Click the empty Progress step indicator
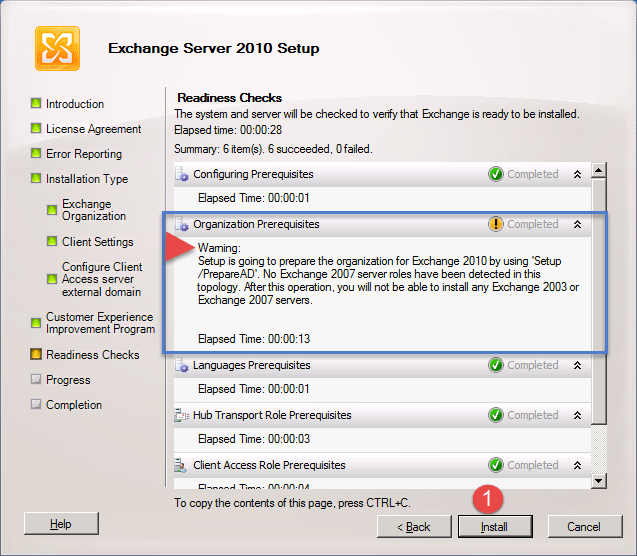637x556 pixels. [36, 379]
